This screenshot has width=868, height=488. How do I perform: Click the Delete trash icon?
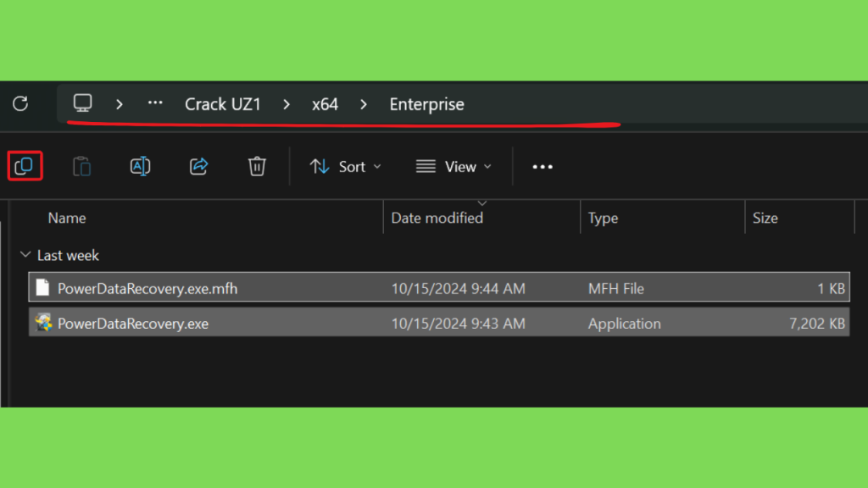(257, 166)
